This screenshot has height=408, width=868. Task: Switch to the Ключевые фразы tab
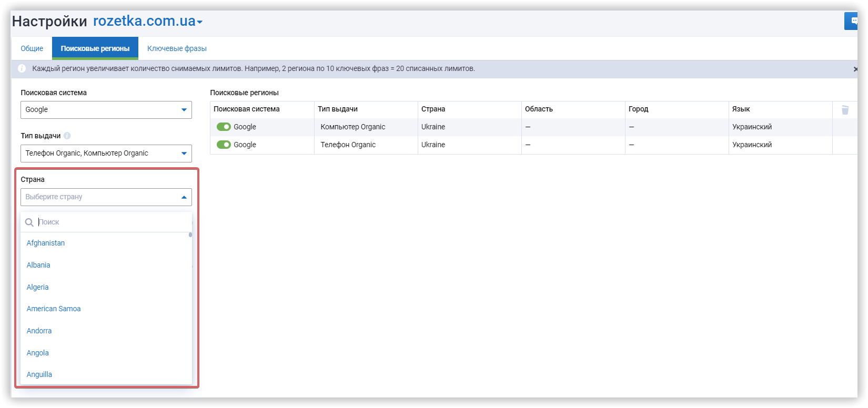(177, 48)
